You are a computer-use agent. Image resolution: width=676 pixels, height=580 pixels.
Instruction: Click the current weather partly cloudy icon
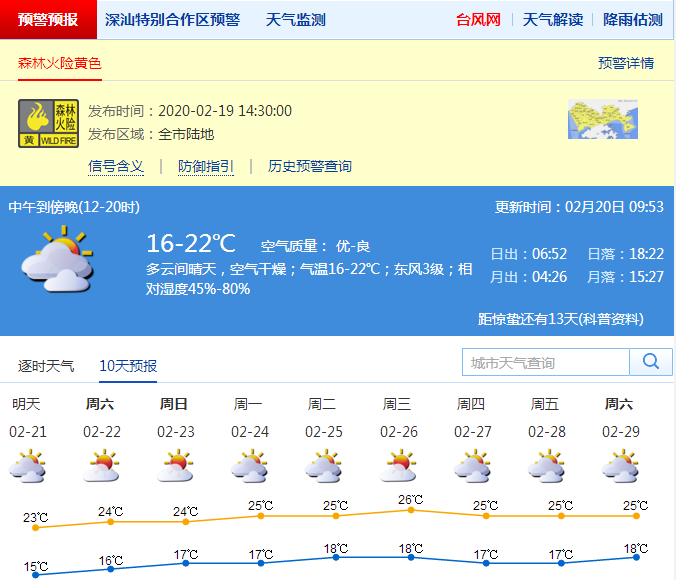[x=58, y=258]
